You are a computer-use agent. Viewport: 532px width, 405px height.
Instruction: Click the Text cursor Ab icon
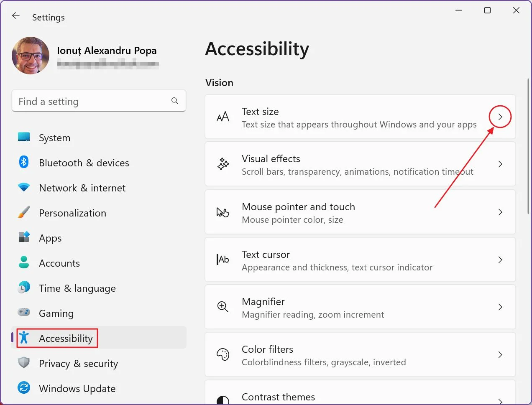223,260
